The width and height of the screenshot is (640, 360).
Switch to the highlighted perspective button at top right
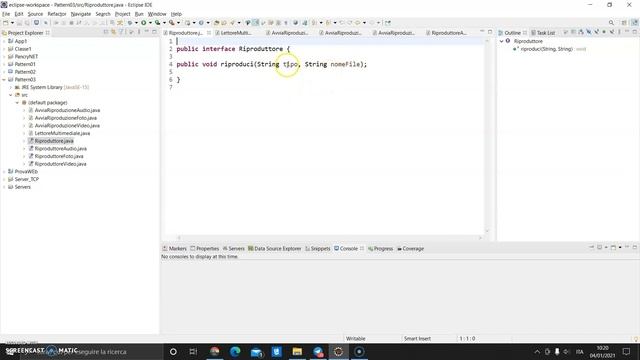635,23
